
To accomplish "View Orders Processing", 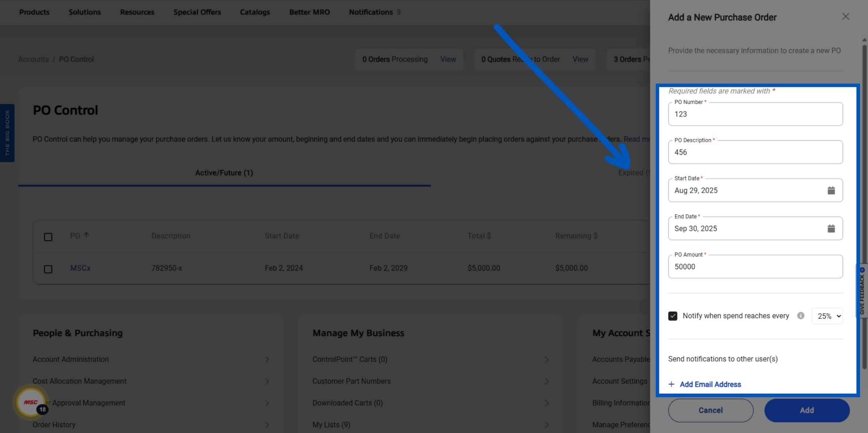I will (x=448, y=59).
